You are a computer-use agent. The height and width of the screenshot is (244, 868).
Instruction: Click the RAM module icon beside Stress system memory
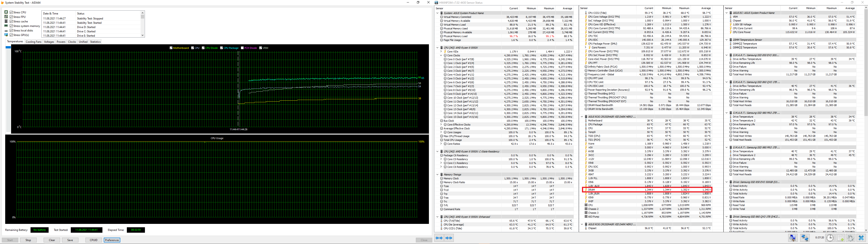6,26
